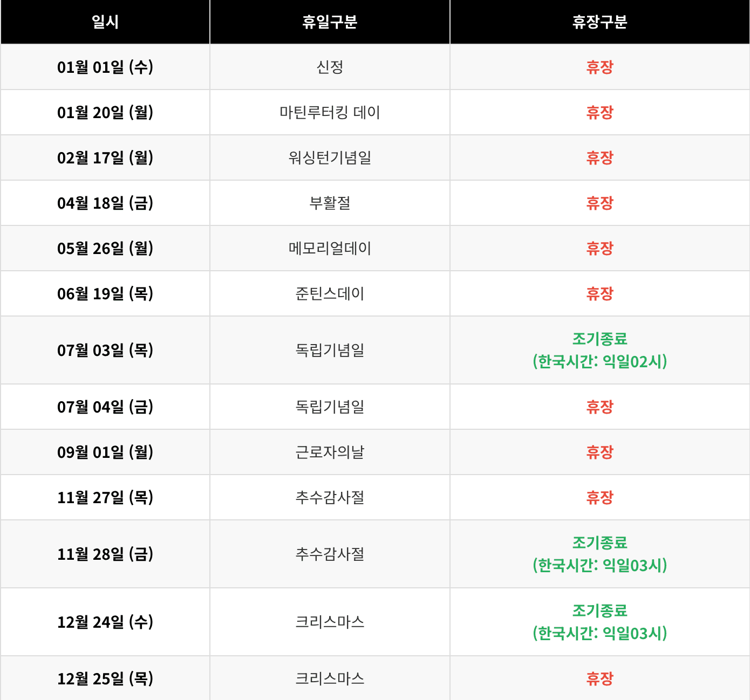
Task: Click the 일시 column header
Action: point(105,22)
